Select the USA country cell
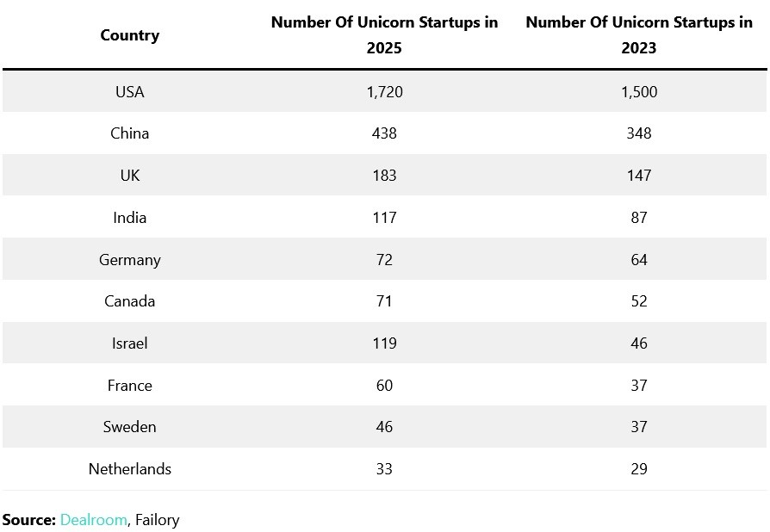 click(x=130, y=91)
